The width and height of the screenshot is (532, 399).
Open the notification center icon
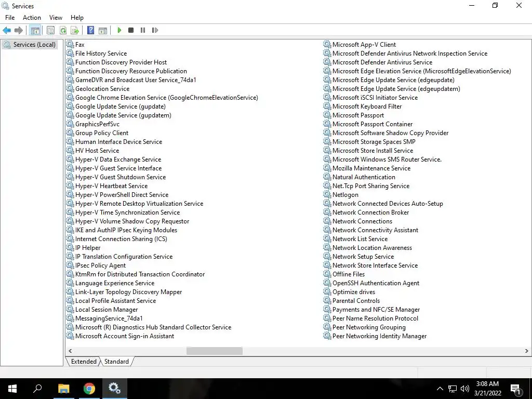[516, 389]
